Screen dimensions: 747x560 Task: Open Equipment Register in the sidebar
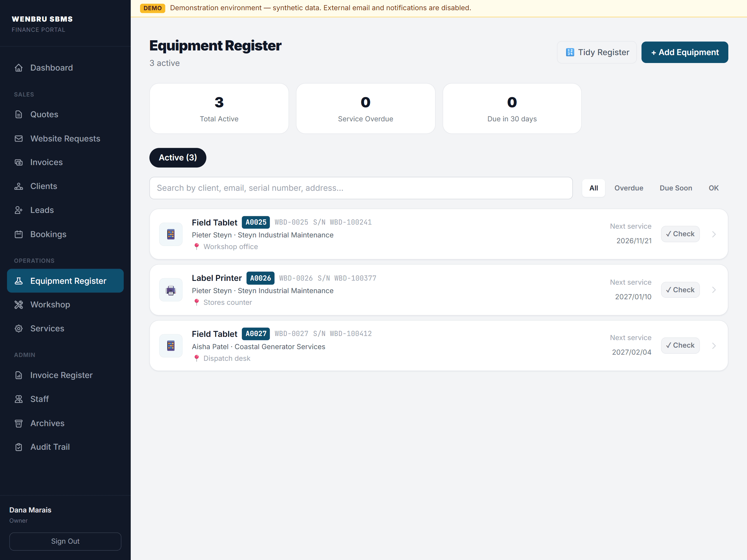65,281
